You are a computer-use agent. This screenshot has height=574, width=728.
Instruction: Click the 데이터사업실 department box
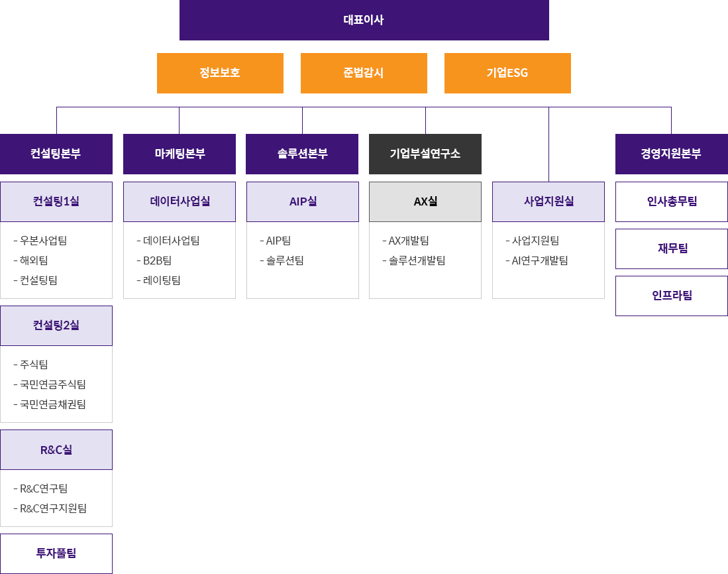tap(180, 201)
